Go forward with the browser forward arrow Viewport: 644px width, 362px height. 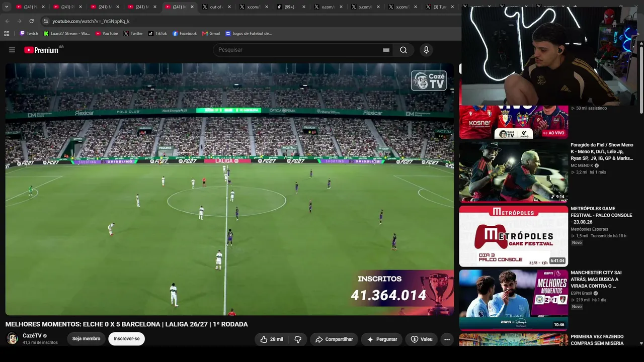click(x=19, y=21)
